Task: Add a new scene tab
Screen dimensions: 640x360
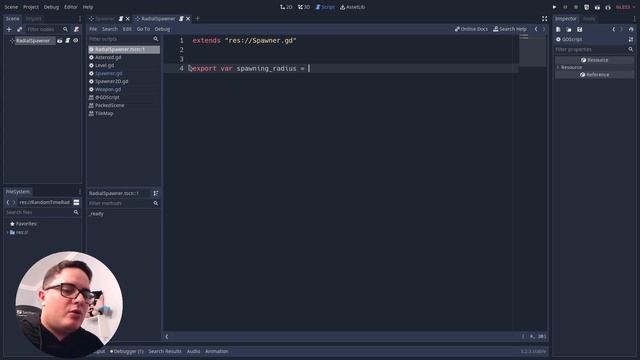Action: (198, 18)
